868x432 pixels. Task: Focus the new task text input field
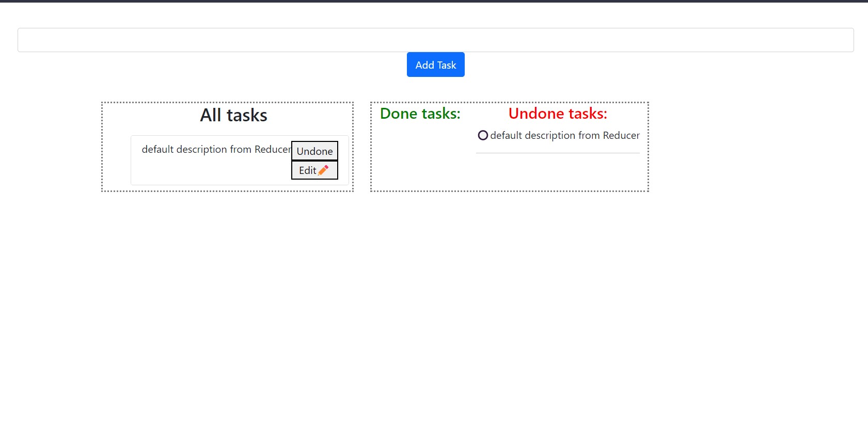coord(435,40)
